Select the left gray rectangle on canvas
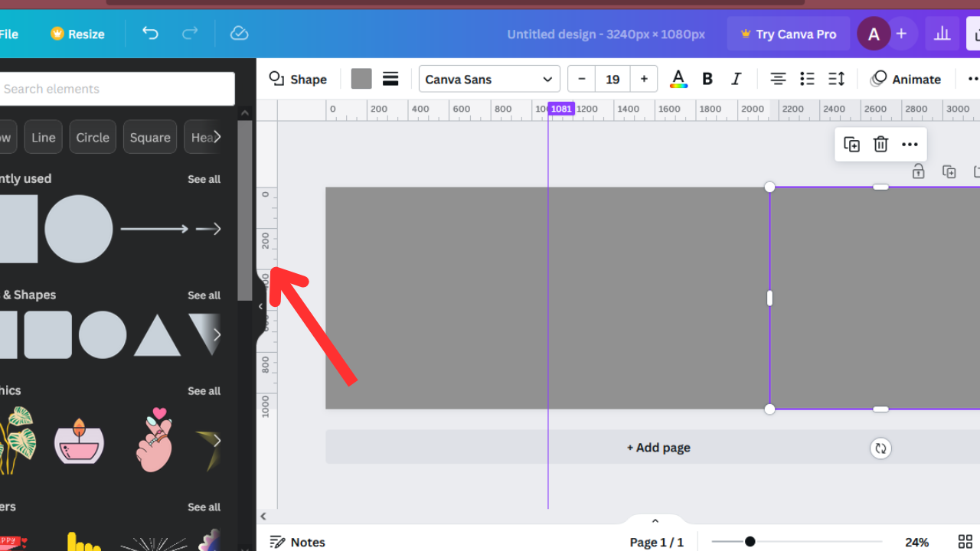The width and height of the screenshot is (980, 551). point(547,298)
